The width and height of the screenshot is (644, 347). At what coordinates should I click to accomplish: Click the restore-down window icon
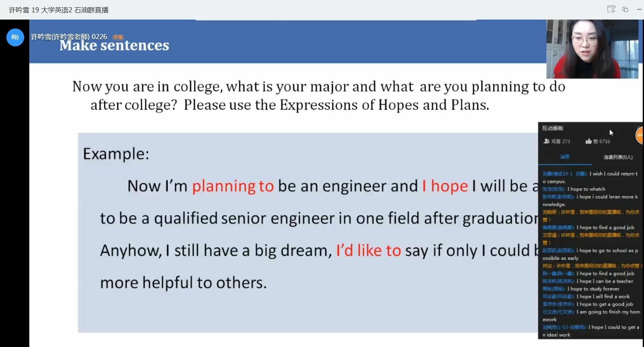coord(625,9)
